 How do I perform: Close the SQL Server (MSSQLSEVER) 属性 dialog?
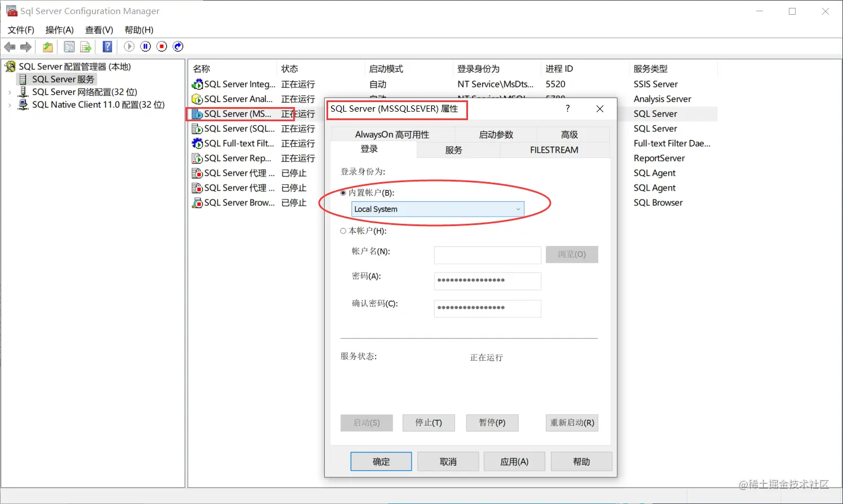point(600,109)
